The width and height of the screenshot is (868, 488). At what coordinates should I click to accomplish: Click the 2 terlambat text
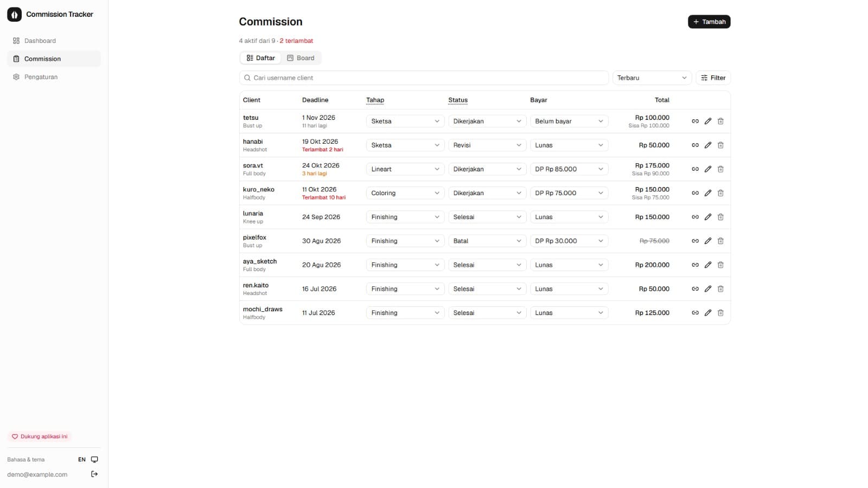click(296, 41)
